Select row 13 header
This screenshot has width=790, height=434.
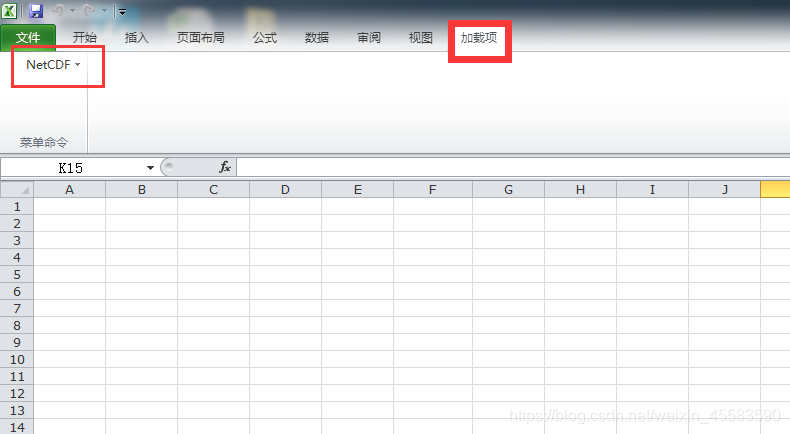click(17, 410)
